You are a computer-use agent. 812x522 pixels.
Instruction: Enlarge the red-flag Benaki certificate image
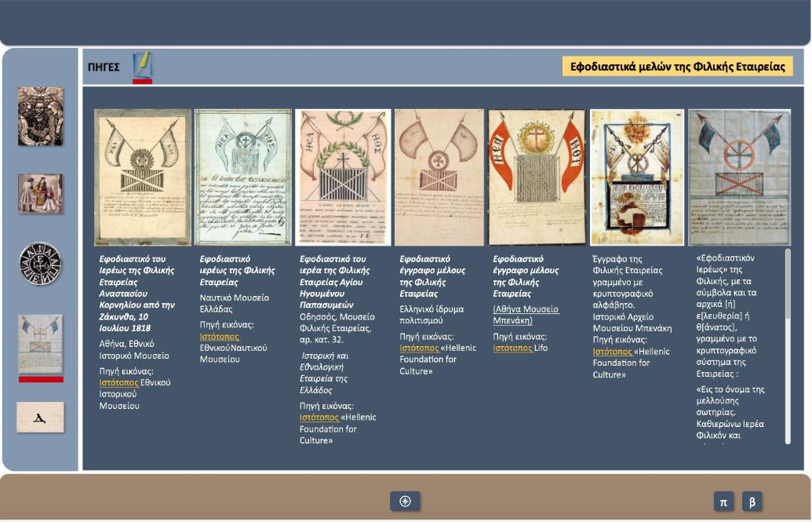click(537, 177)
